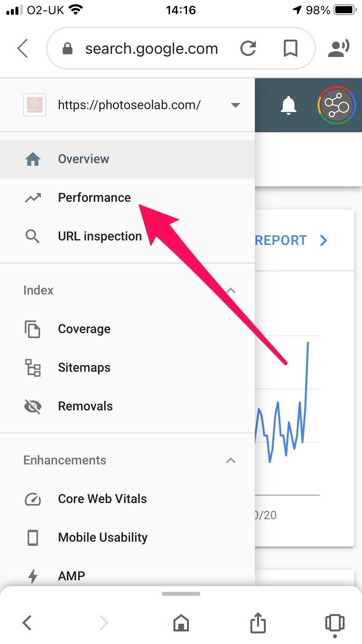This screenshot has width=362, height=644.
Task: Tap the Wi-Fi icon in status bar
Action: point(76,10)
